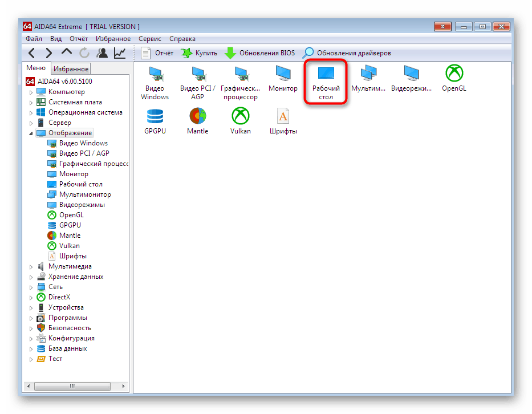
Task: Open the Вид menu
Action: 56,39
